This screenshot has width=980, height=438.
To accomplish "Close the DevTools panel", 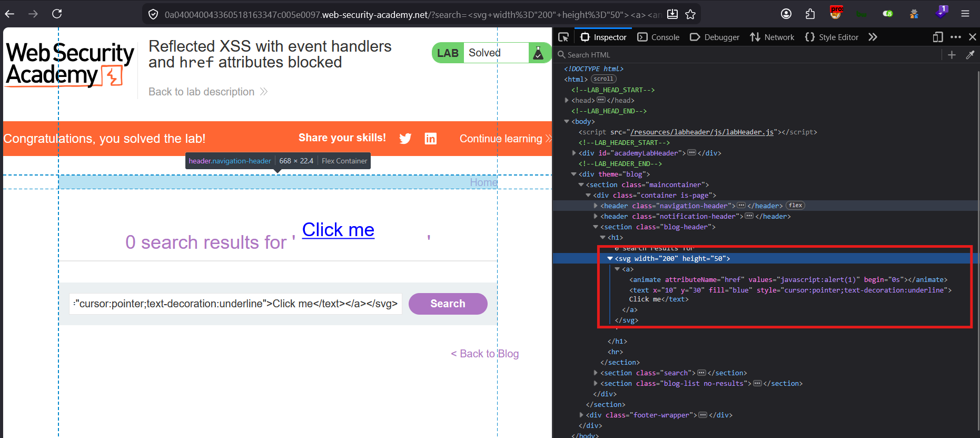I will (x=973, y=37).
